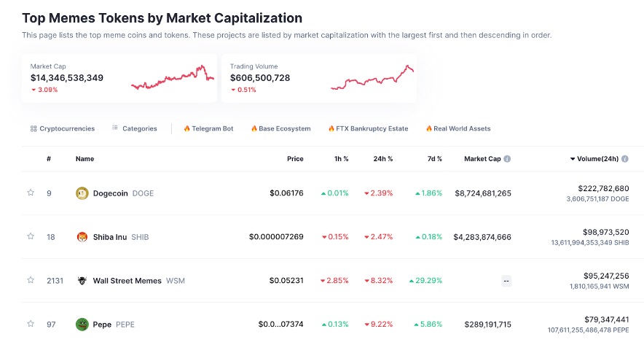Open the Telegram Bot category tab

coord(208,128)
